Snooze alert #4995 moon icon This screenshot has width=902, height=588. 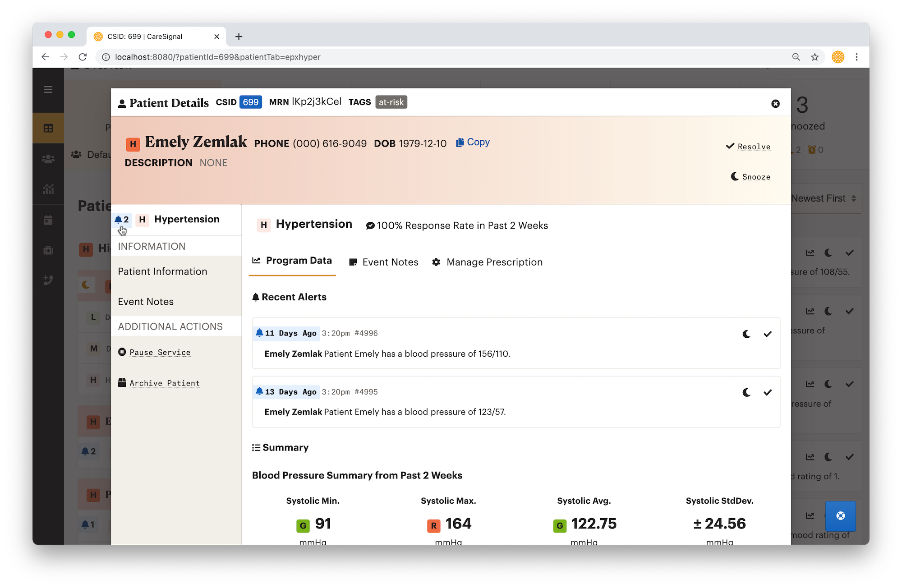[x=747, y=393]
